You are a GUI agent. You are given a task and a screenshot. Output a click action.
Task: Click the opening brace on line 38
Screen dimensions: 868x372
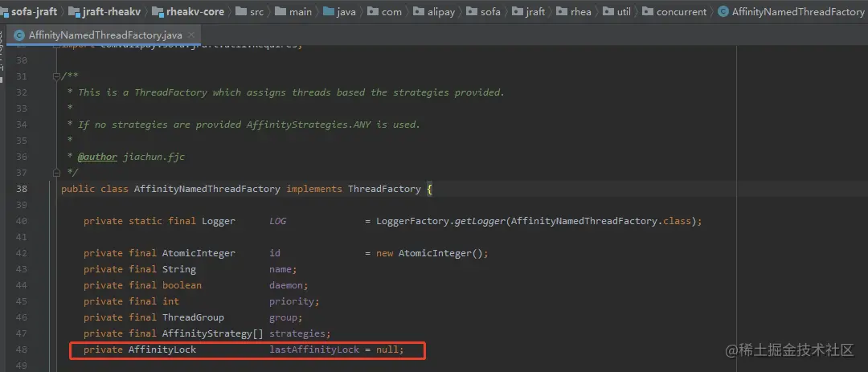click(429, 189)
